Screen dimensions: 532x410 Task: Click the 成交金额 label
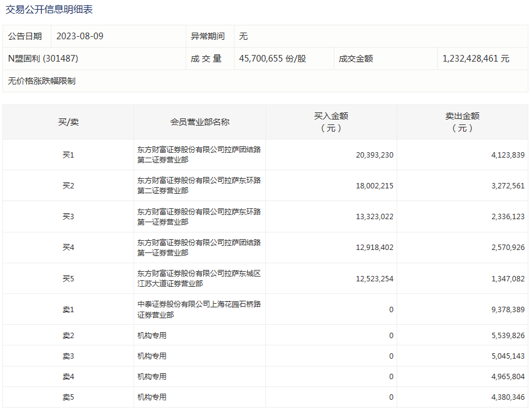(356, 59)
